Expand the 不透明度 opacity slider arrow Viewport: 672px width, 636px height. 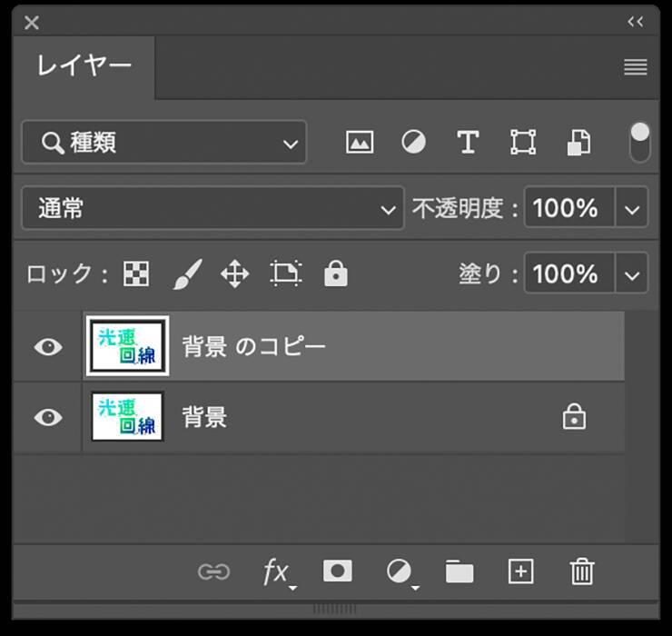coord(633,209)
